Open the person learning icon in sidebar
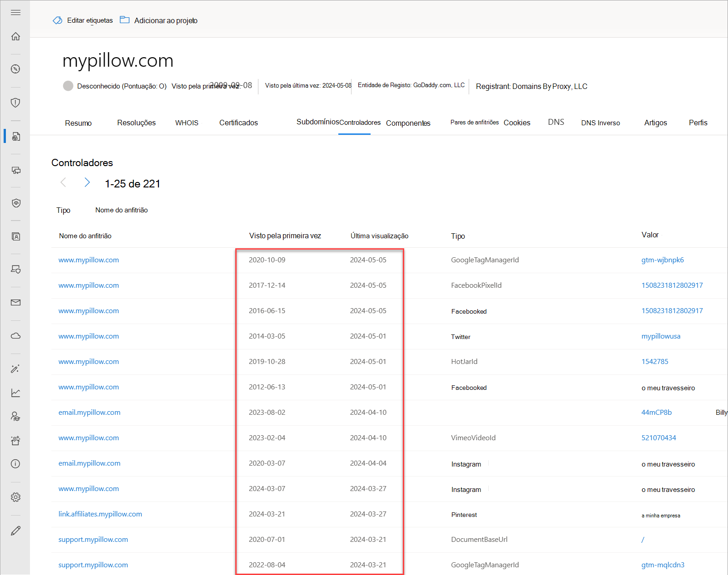The width and height of the screenshot is (728, 575). coord(15,417)
